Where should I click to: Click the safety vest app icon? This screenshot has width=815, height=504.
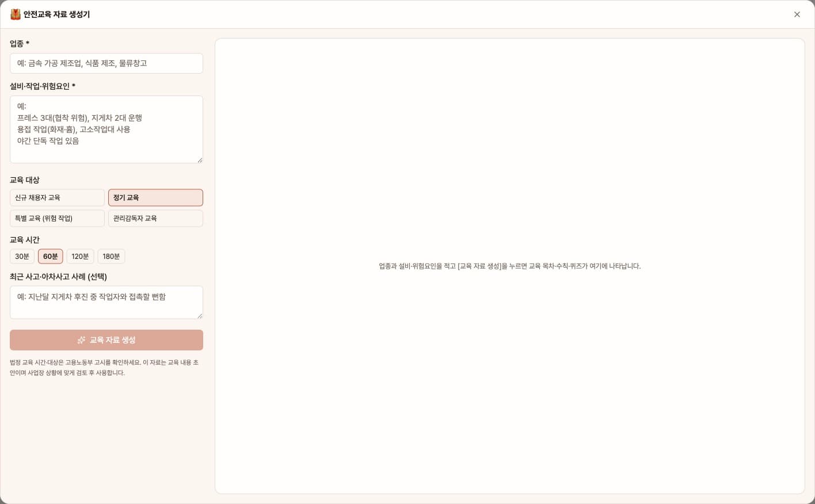coord(16,14)
